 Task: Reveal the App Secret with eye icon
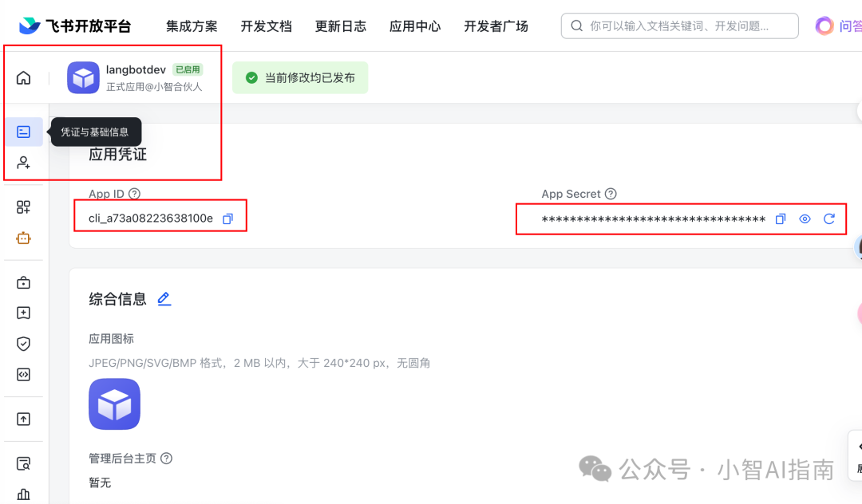pyautogui.click(x=805, y=219)
